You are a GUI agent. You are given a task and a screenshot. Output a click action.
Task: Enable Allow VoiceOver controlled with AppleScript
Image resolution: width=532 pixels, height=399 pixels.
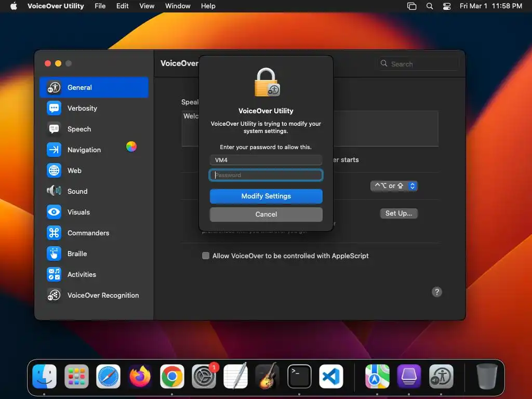(x=206, y=256)
